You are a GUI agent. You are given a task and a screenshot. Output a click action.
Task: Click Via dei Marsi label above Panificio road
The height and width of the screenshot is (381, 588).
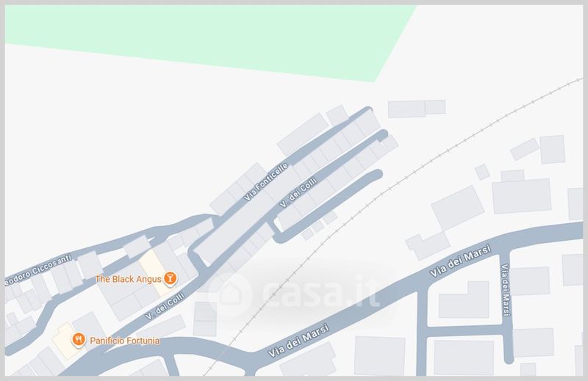299,341
